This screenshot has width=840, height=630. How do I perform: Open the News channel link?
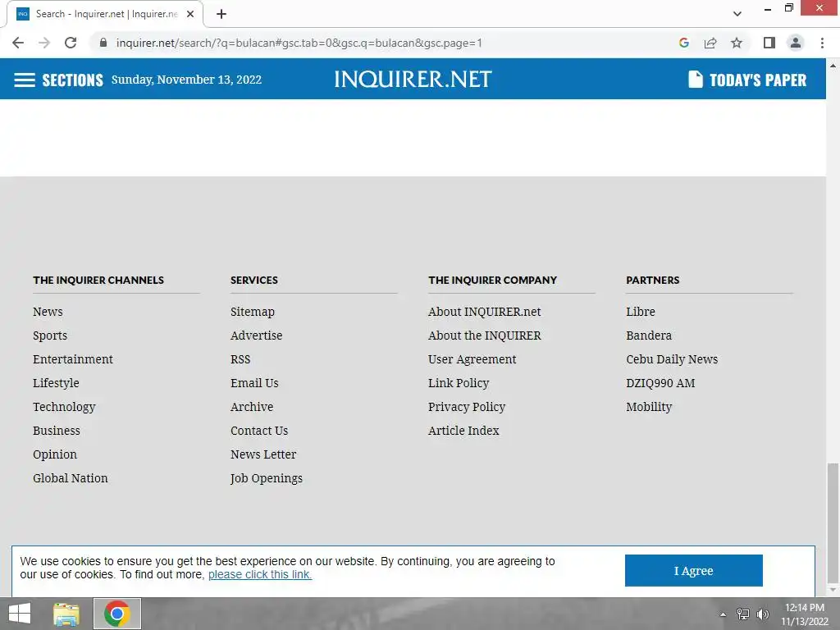(x=48, y=312)
